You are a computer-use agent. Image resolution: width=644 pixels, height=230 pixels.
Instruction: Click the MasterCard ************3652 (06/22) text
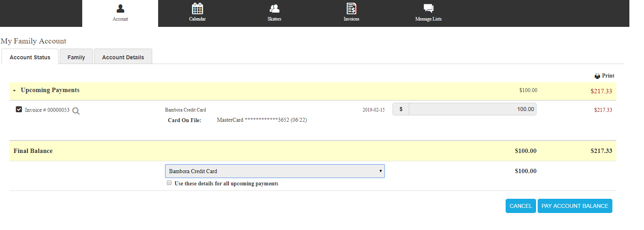[262, 120]
